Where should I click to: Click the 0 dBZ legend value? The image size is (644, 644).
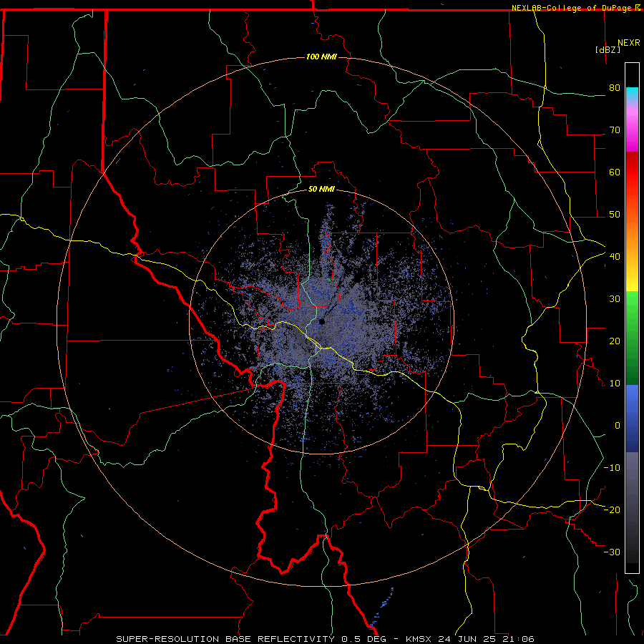[x=618, y=426]
